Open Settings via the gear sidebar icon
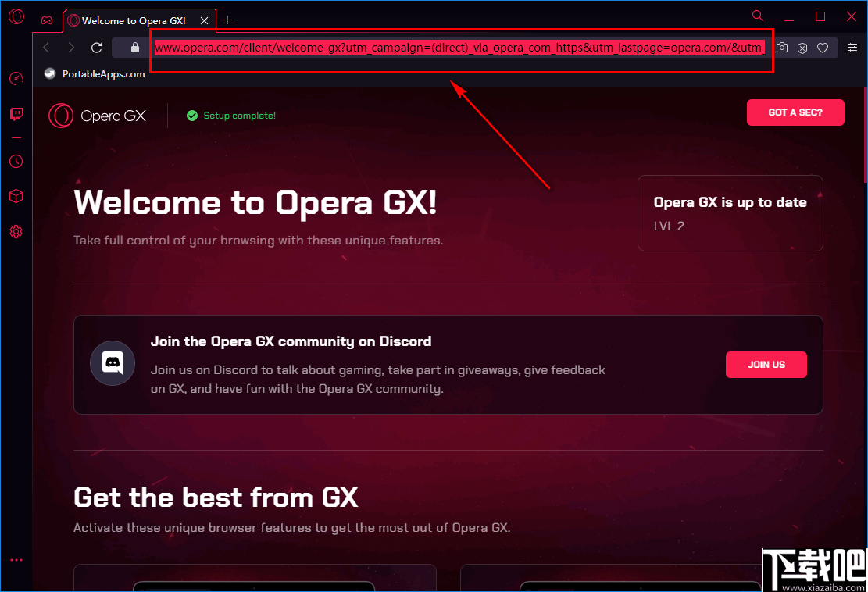 pos(16,231)
